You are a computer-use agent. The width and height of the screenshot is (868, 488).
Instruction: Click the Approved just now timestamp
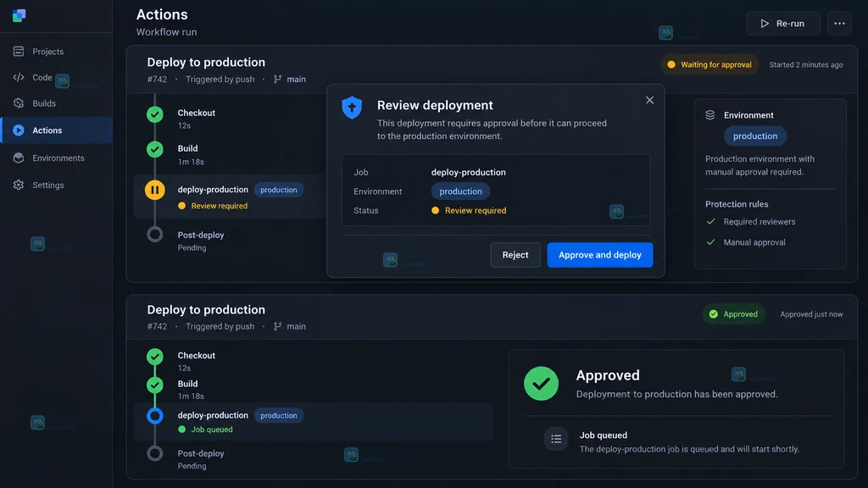[811, 314]
